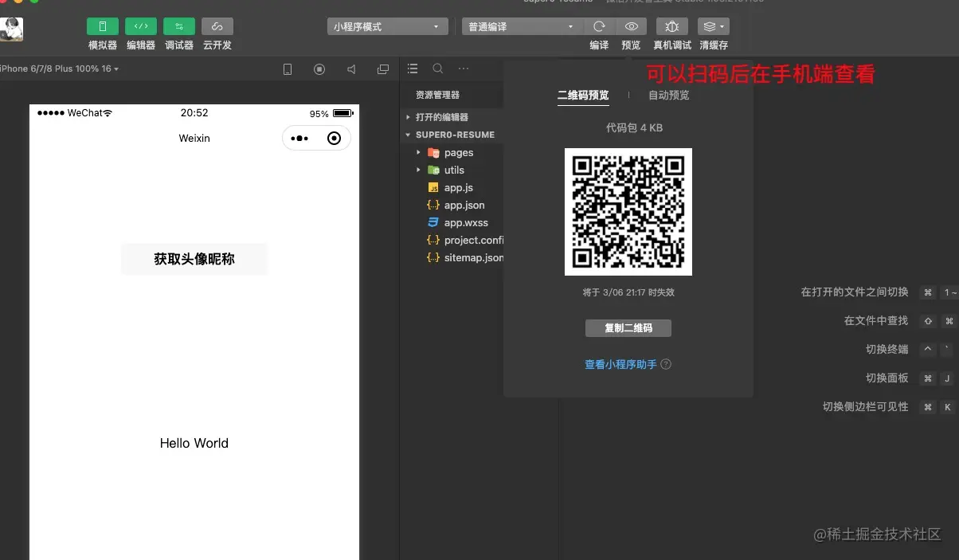
Task: Open the app.js file
Action: [x=459, y=187]
